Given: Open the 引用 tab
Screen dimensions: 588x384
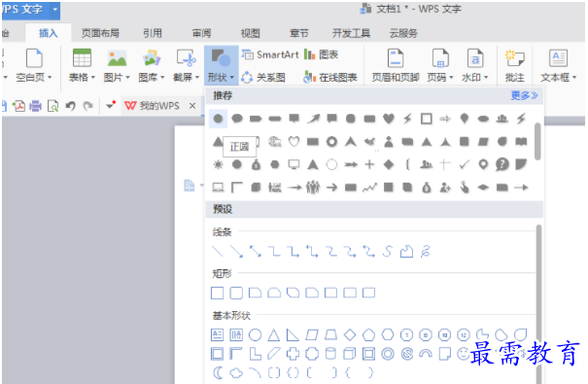Looking at the screenshot, I should pyautogui.click(x=153, y=33).
